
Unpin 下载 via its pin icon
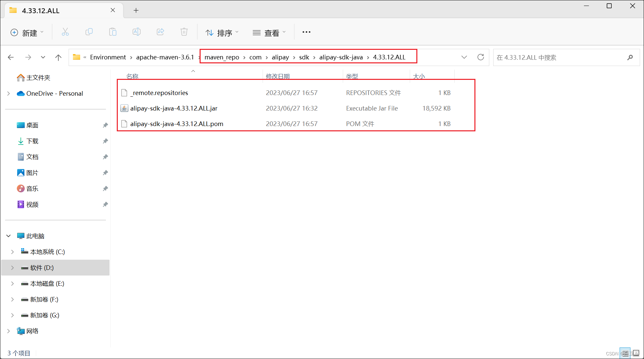pos(105,141)
